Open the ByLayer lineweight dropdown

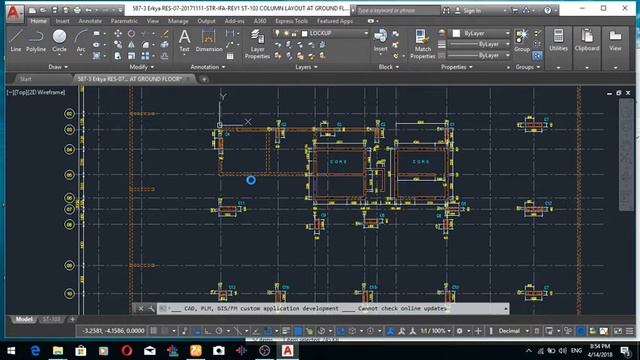pos(479,44)
